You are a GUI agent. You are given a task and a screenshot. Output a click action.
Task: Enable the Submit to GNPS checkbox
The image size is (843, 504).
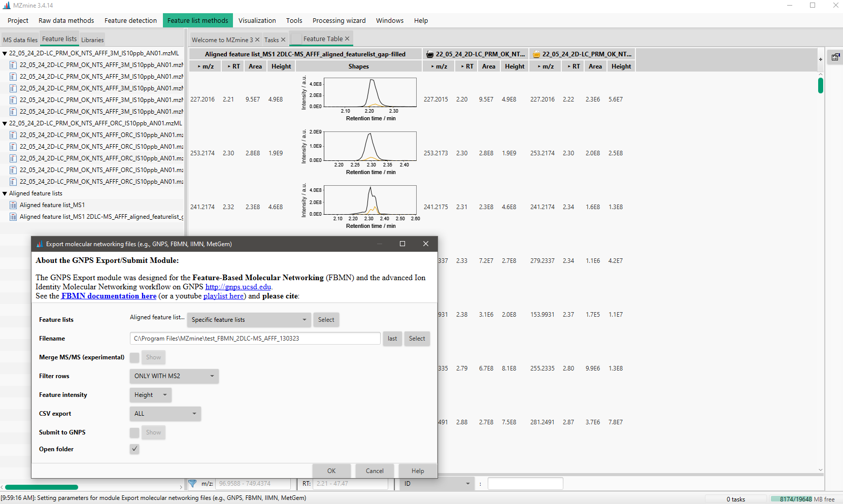134,432
